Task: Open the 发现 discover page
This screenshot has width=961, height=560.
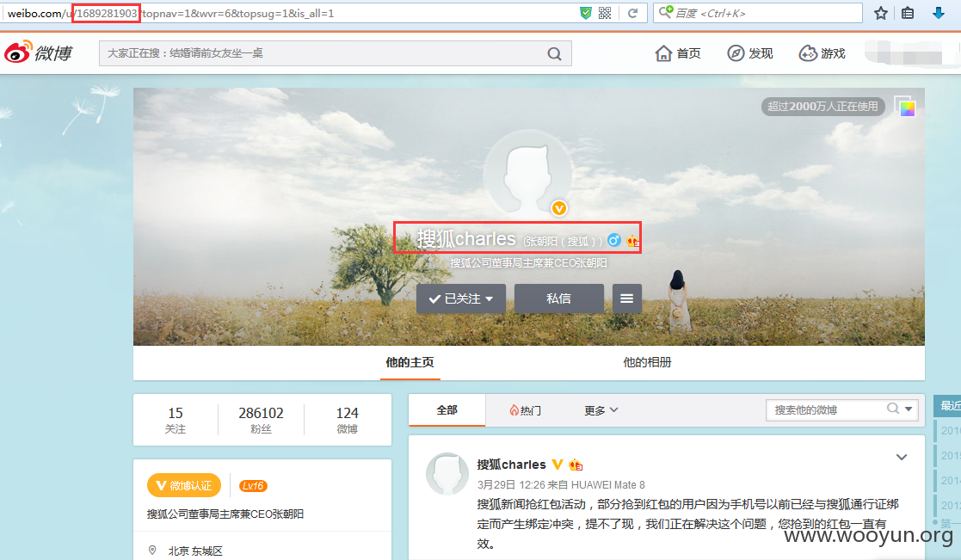Action: pyautogui.click(x=749, y=53)
